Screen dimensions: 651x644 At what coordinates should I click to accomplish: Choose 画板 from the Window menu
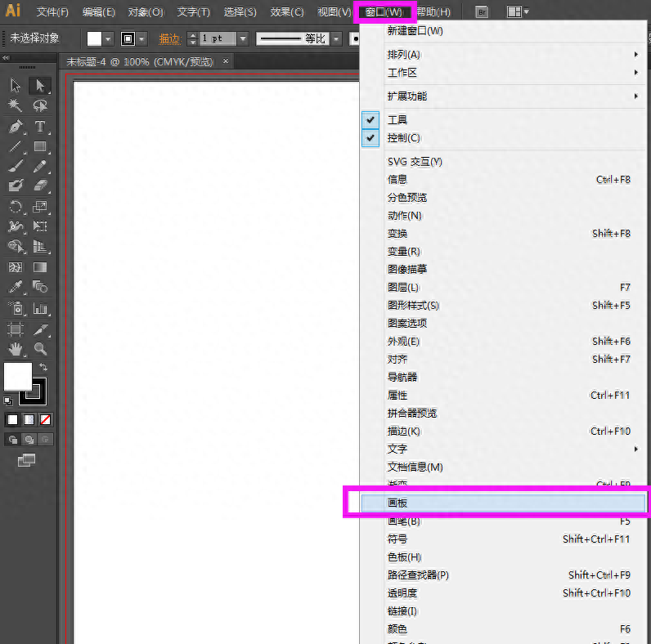click(503, 503)
